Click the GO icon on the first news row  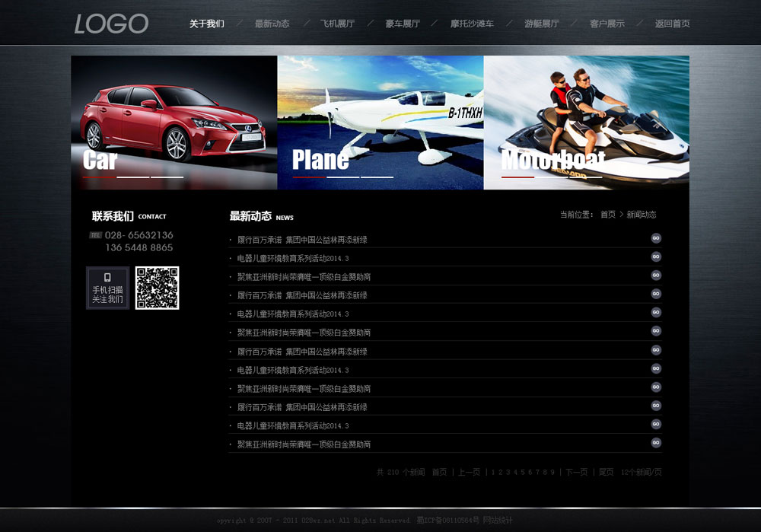(656, 238)
